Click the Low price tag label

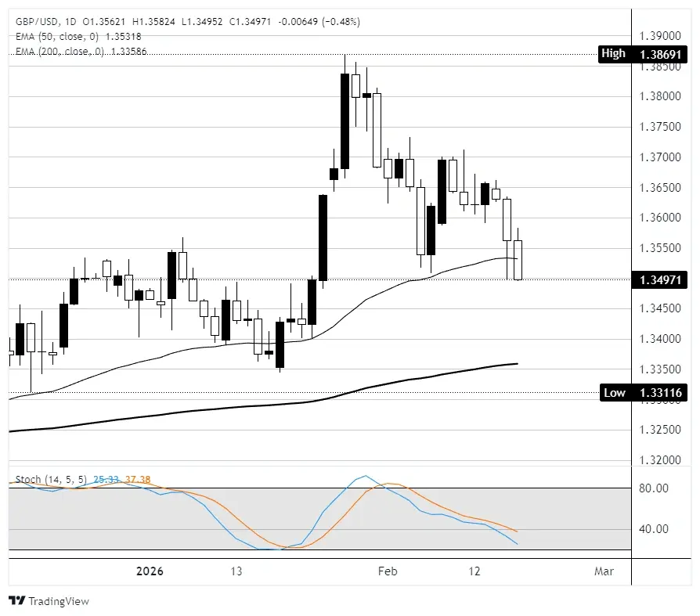point(615,393)
